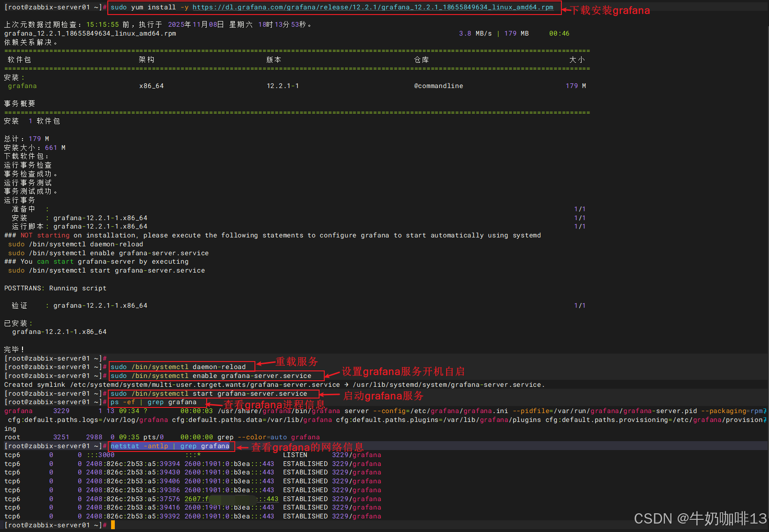This screenshot has height=532, width=769.
Task: Click the '00:46' download time value
Action: point(559,33)
